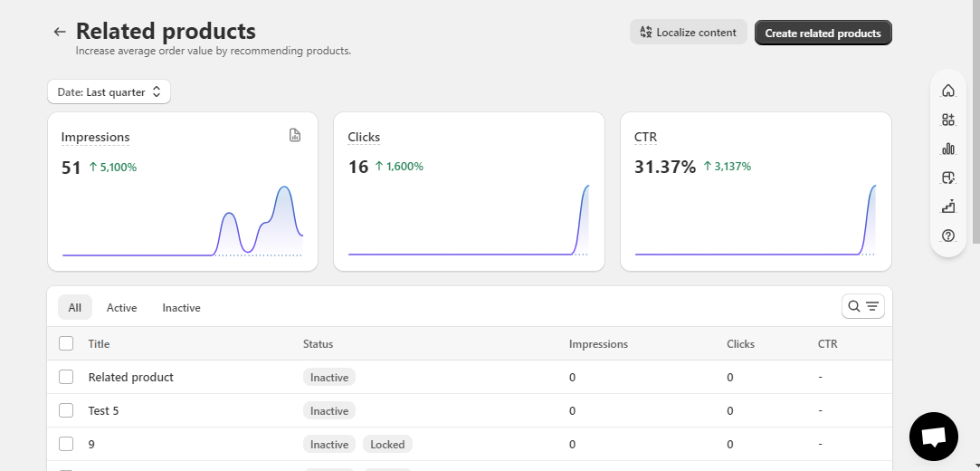Open the add-apps grid icon
Viewport: 980px width, 471px height.
(x=948, y=120)
